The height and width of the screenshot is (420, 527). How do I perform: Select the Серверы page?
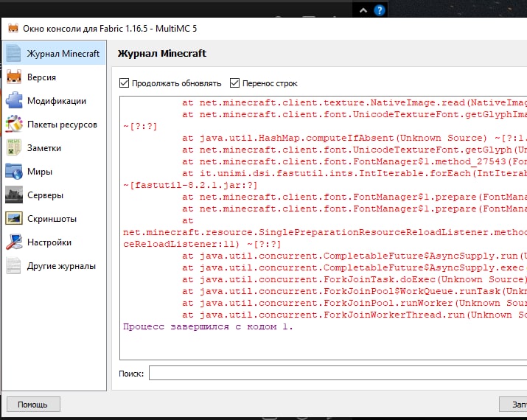coord(55,195)
